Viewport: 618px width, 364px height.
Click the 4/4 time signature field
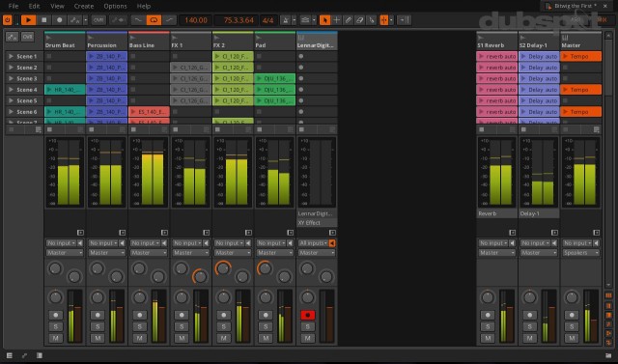[268, 19]
